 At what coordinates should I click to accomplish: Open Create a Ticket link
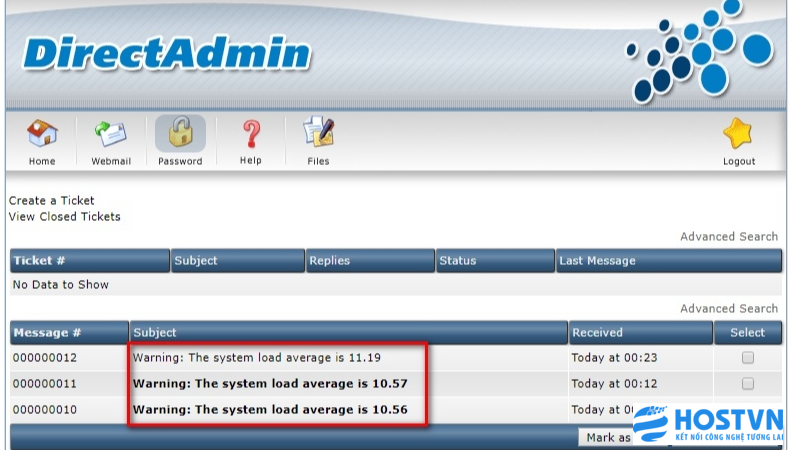[x=51, y=201]
